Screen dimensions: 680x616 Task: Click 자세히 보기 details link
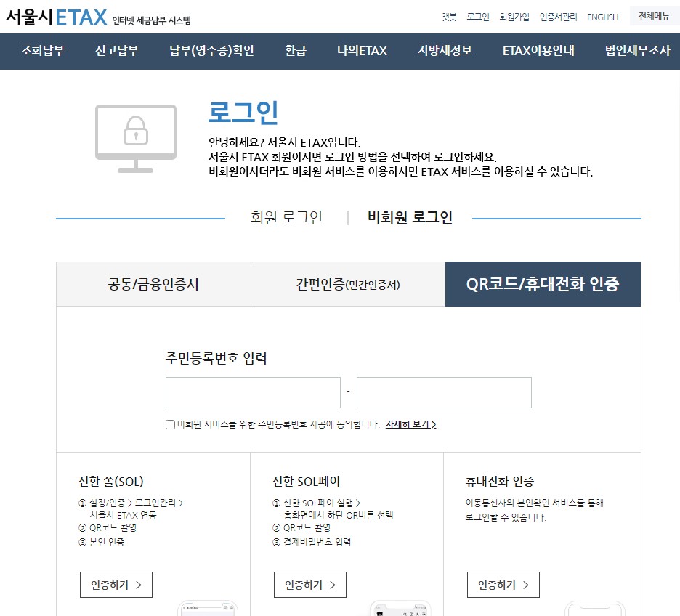409,425
